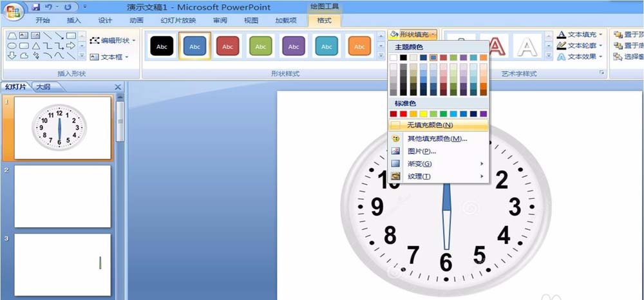Click the bring to front icon
This screenshot has height=300, width=644.
618,35
